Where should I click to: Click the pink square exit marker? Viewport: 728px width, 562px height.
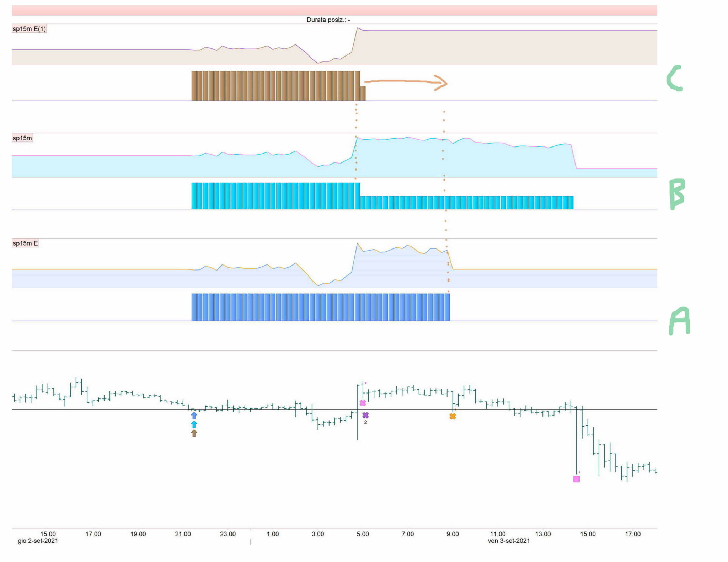(x=577, y=479)
